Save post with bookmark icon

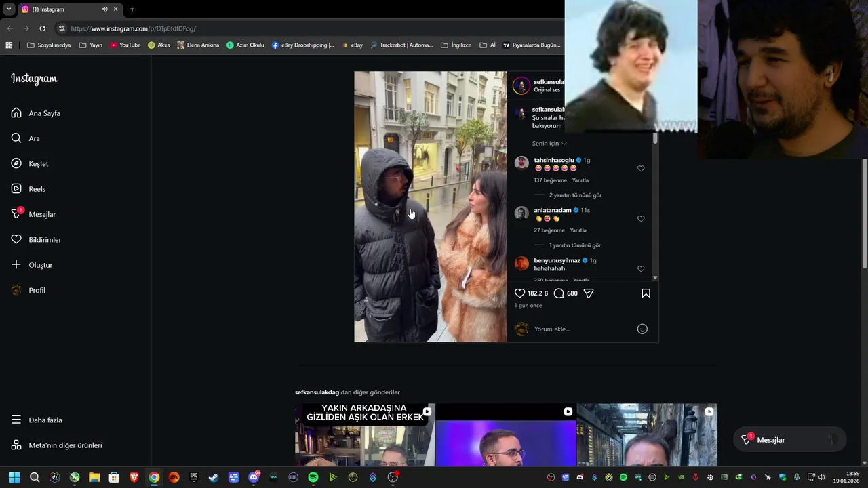(646, 293)
